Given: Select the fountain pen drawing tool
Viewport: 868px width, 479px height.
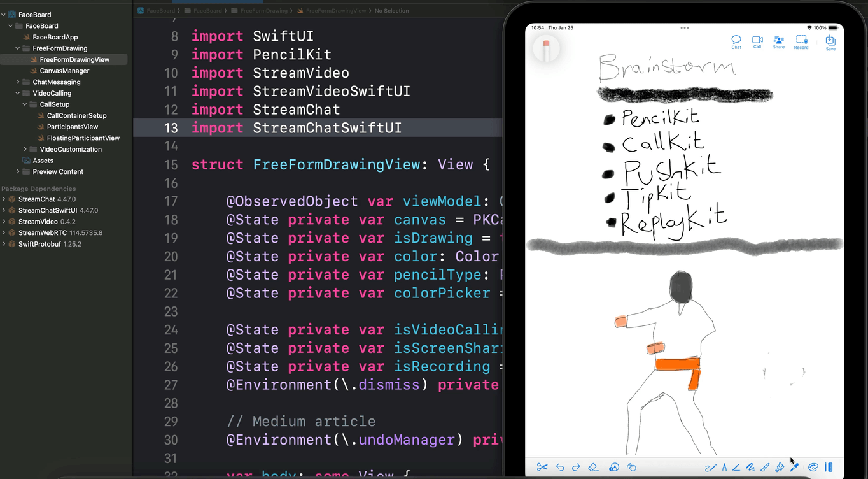Looking at the screenshot, I should (x=725, y=467).
